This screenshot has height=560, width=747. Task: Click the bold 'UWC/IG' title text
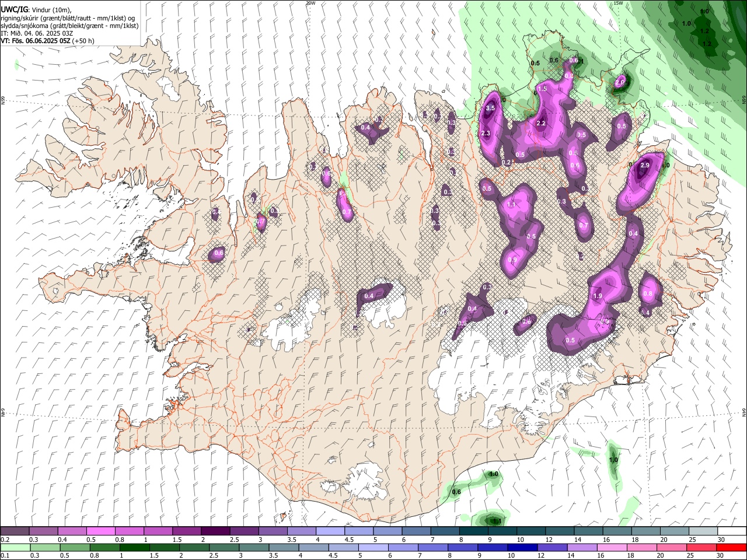pyautogui.click(x=13, y=10)
